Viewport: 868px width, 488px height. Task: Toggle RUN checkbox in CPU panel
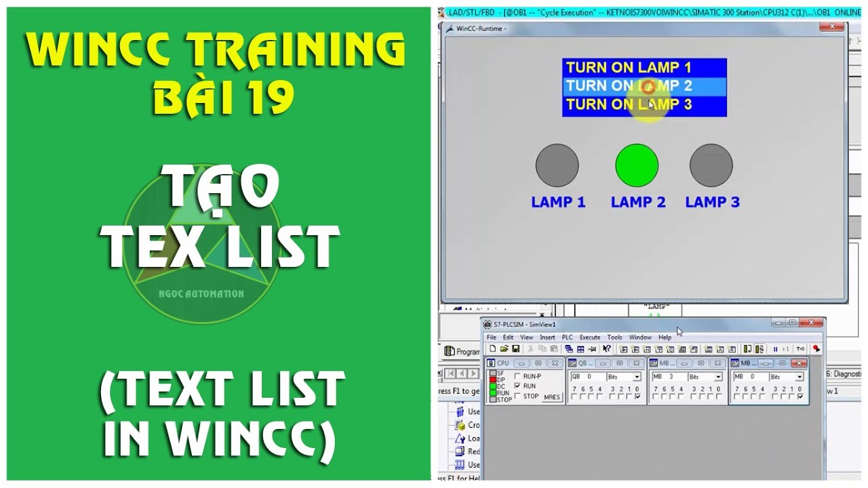coord(517,386)
